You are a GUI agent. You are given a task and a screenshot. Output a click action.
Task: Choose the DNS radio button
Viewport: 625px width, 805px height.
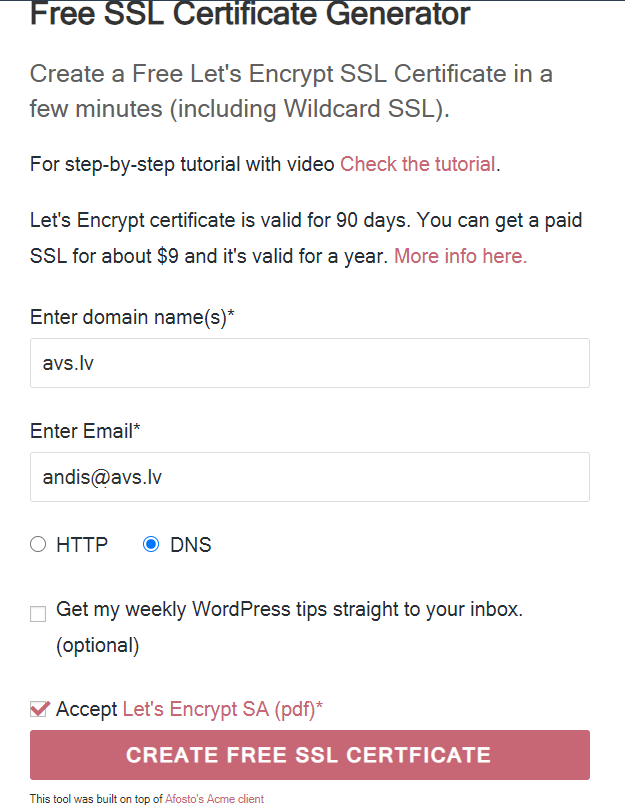tap(151, 545)
